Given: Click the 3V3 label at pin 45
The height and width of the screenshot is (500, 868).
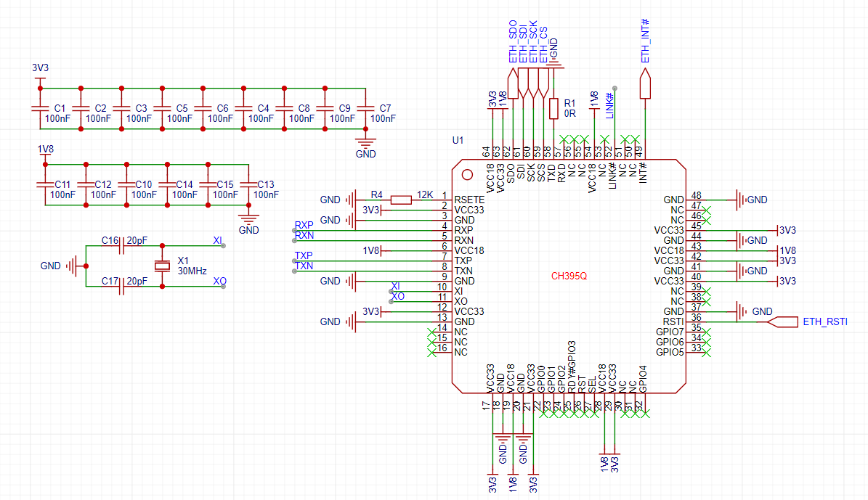Looking at the screenshot, I should (787, 230).
